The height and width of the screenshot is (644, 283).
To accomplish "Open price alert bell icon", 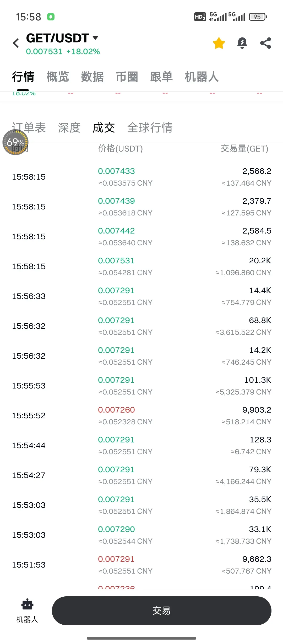I will pos(242,43).
